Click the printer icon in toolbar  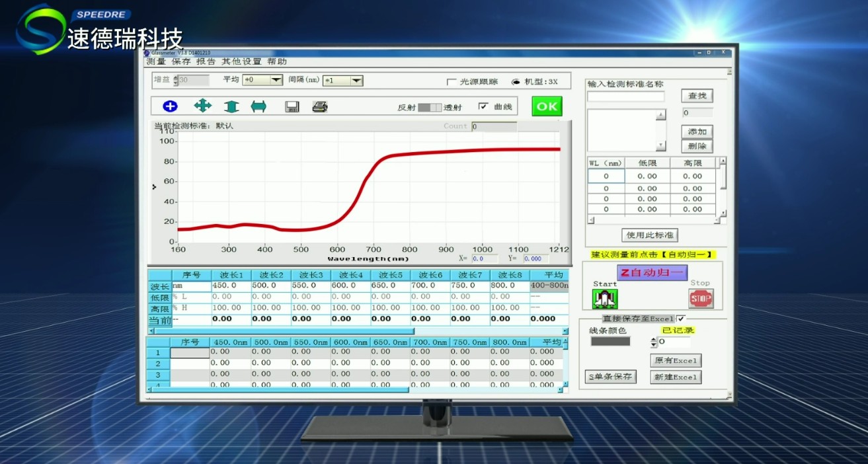[x=320, y=106]
